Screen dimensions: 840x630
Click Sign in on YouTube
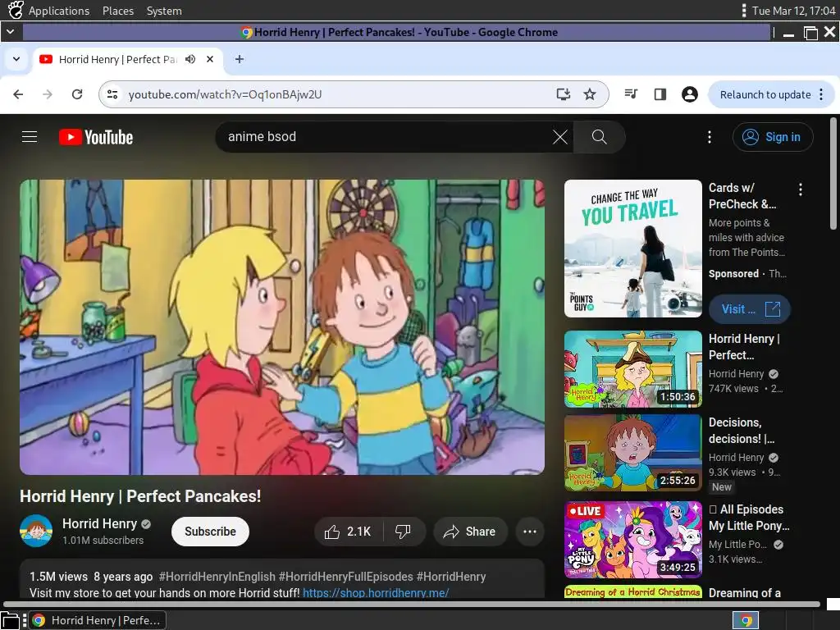tap(773, 137)
